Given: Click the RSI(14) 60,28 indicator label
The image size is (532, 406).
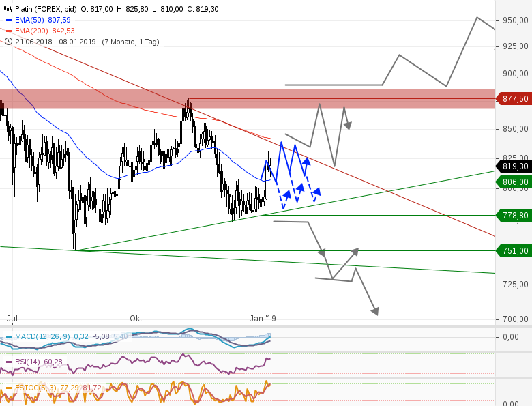Looking at the screenshot, I should point(39,362).
